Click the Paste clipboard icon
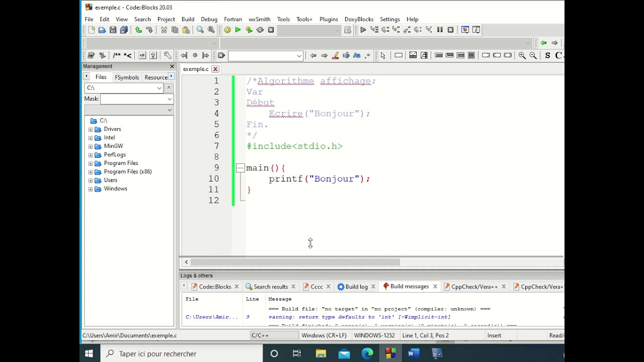The width and height of the screenshot is (644, 362). [186, 30]
